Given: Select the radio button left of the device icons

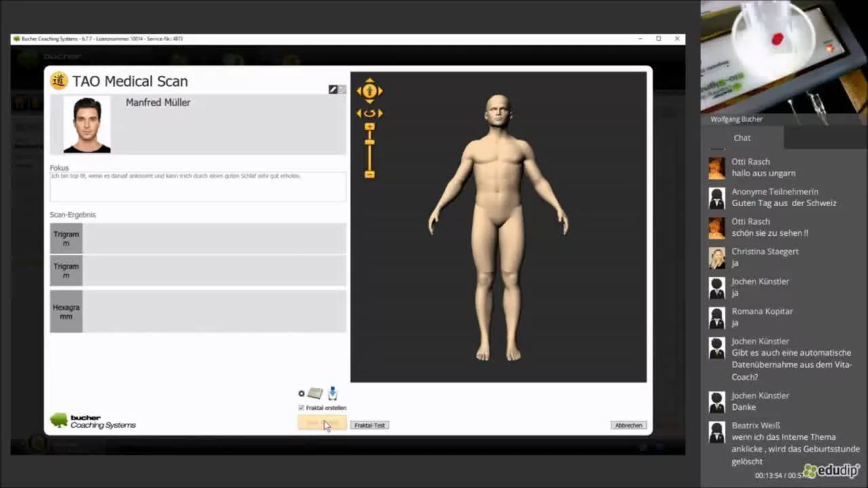Looking at the screenshot, I should click(301, 393).
